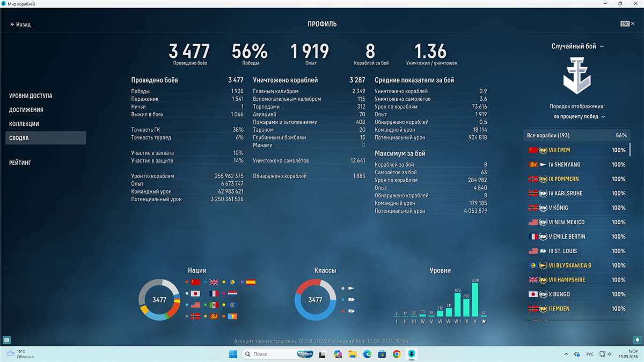The width and height of the screenshot is (644, 362).
Task: Open Google Chrome from the taskbar
Action: click(397, 354)
